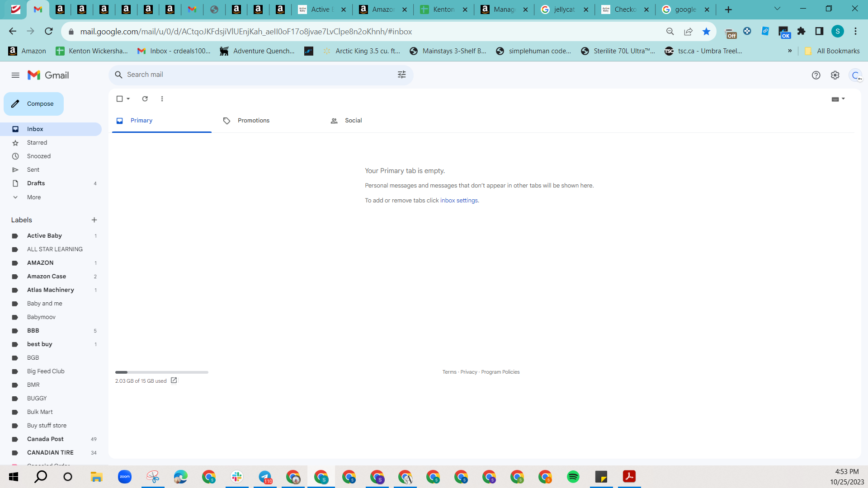This screenshot has height=488, width=868.
Task: Click the Search mail field
Action: (x=260, y=75)
